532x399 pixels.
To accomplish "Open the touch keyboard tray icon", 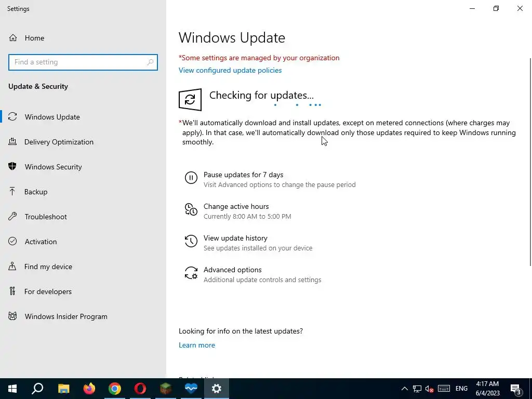I will pos(444,389).
